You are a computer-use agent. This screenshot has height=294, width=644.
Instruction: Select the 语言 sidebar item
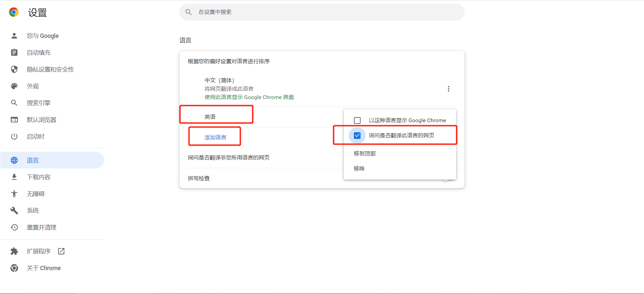point(52,160)
